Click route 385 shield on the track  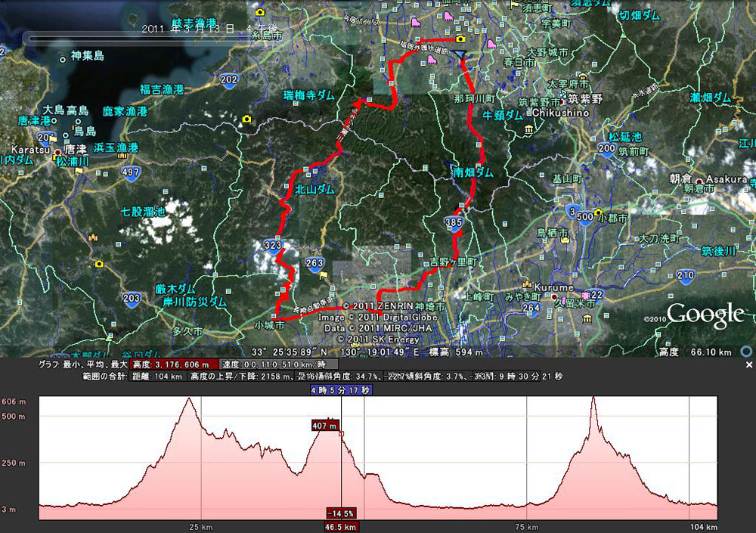pyautogui.click(x=453, y=222)
